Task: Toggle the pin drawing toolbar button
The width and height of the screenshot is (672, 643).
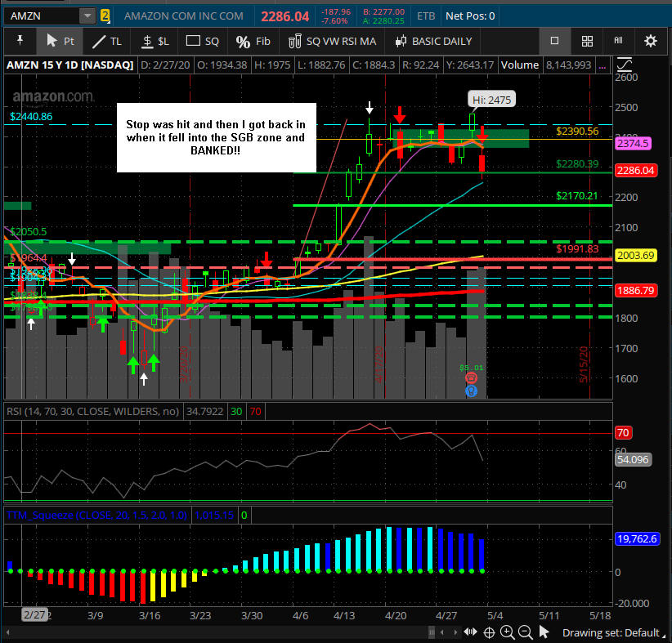Action: pyautogui.click(x=20, y=41)
